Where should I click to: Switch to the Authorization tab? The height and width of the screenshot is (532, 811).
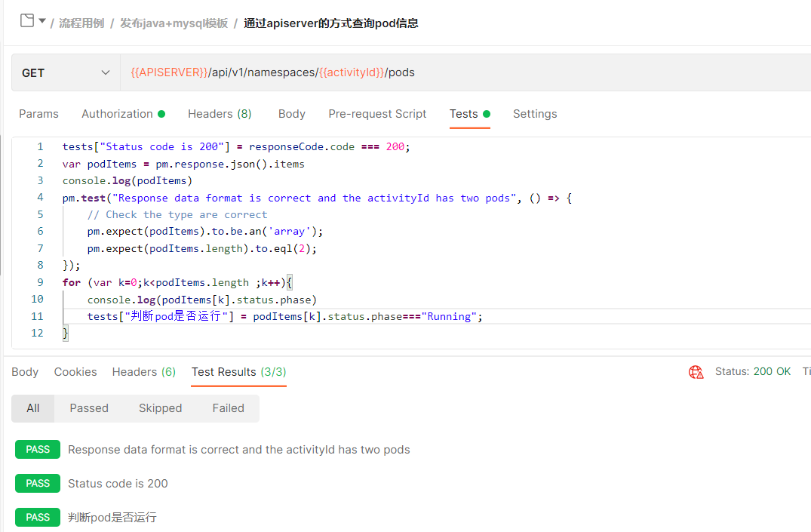click(x=117, y=114)
